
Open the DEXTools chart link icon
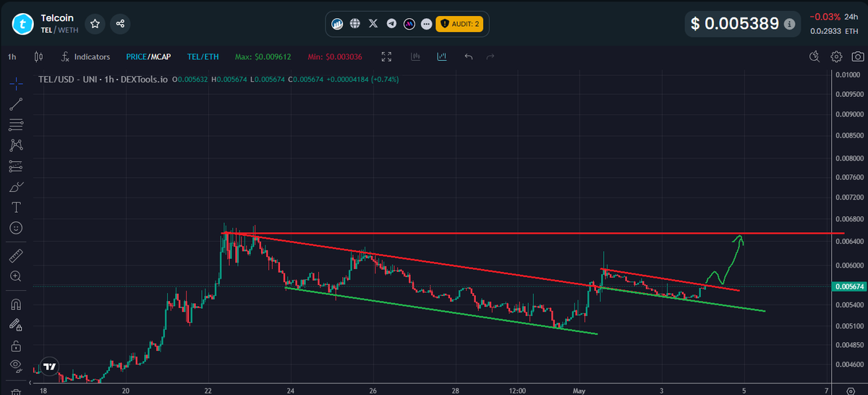337,24
